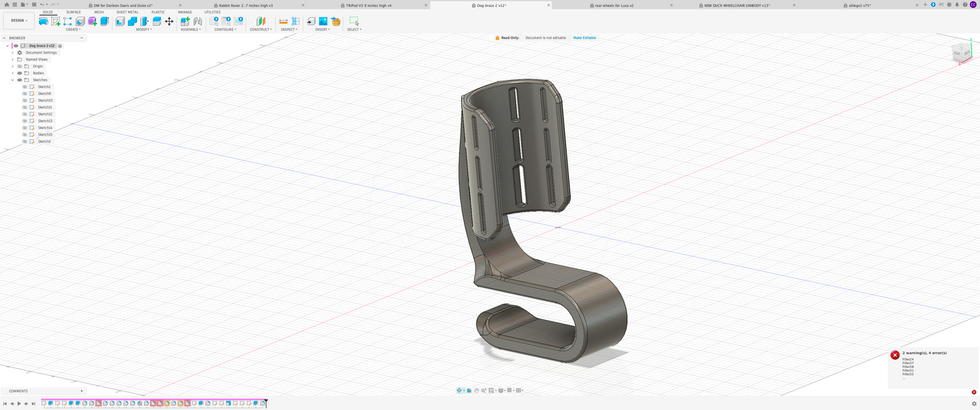Expand the Bodies folder node
This screenshot has width=980, height=410.
(x=12, y=73)
